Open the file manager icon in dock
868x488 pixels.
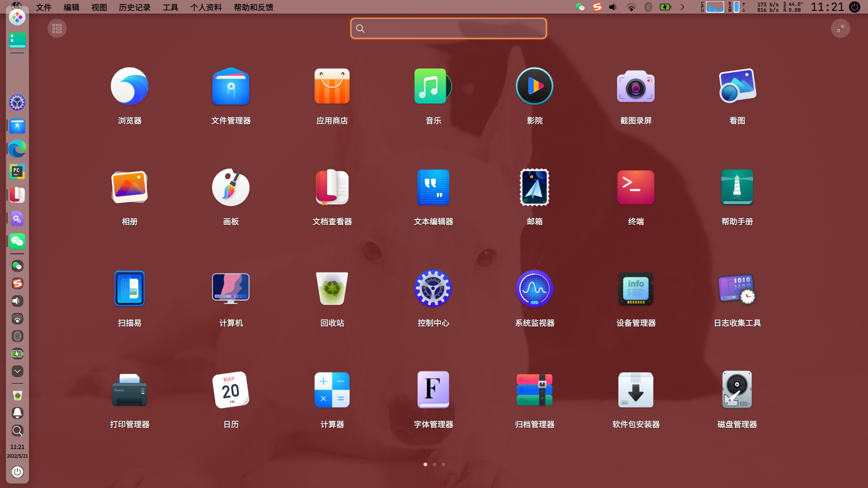[17, 126]
